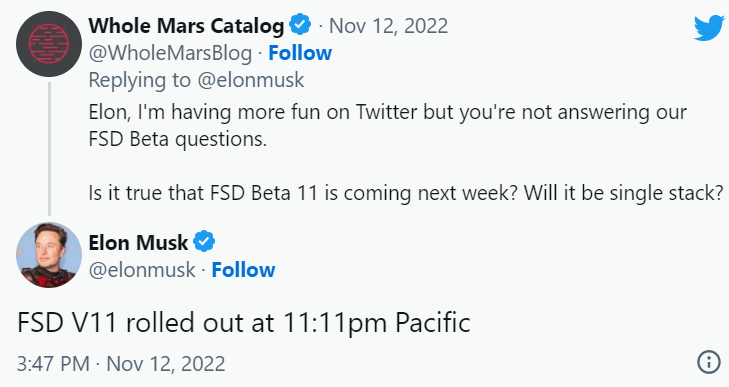Follow the @elonmusk account

coord(243,270)
